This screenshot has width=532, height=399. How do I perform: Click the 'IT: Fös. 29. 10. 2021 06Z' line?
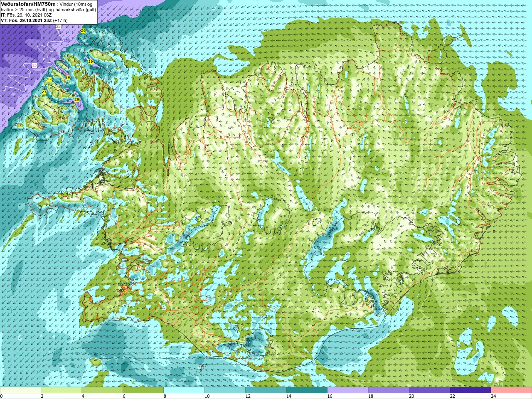tap(26, 15)
